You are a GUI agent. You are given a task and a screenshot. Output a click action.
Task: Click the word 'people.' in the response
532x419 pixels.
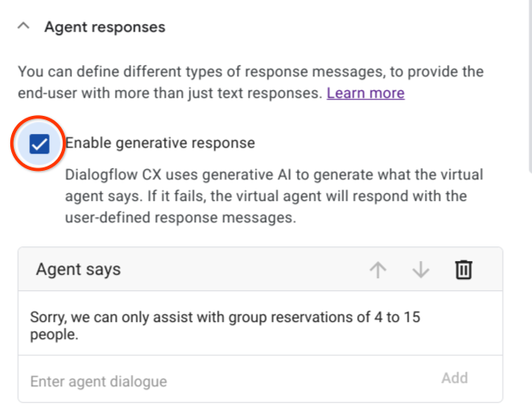pyautogui.click(x=54, y=336)
